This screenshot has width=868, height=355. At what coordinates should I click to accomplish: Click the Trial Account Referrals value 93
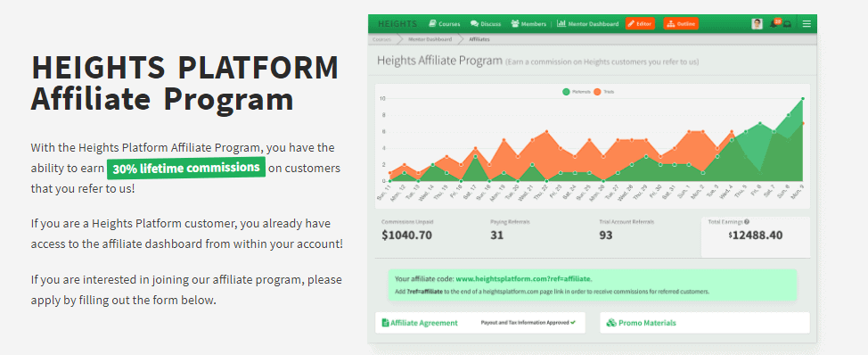point(606,235)
